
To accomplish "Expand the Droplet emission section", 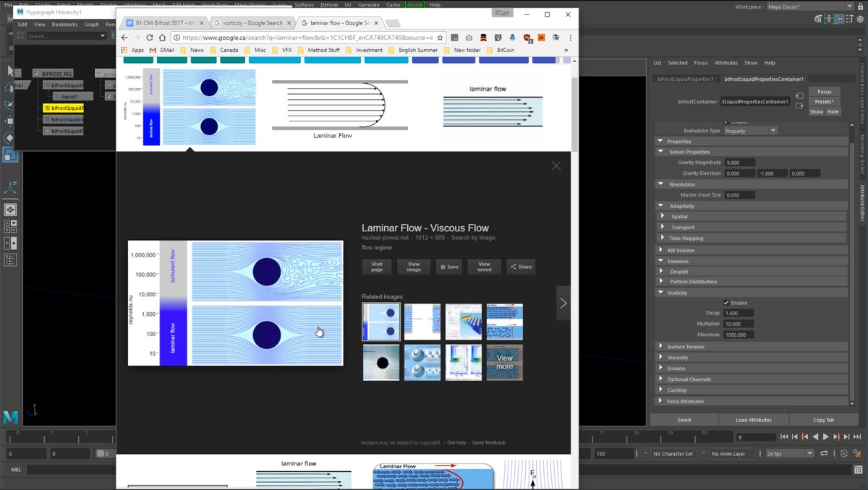I will [752, 272].
